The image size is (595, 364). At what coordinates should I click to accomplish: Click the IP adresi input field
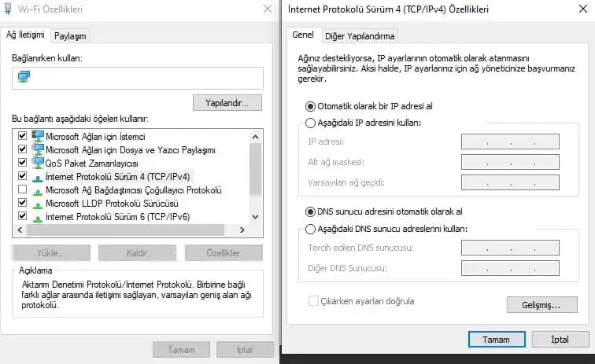[x=509, y=142]
